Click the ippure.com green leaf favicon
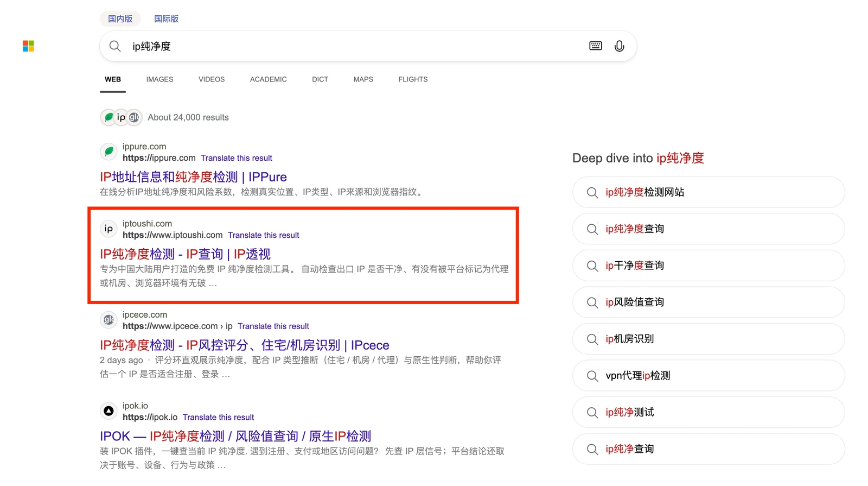This screenshot has width=868, height=486. coord(108,152)
